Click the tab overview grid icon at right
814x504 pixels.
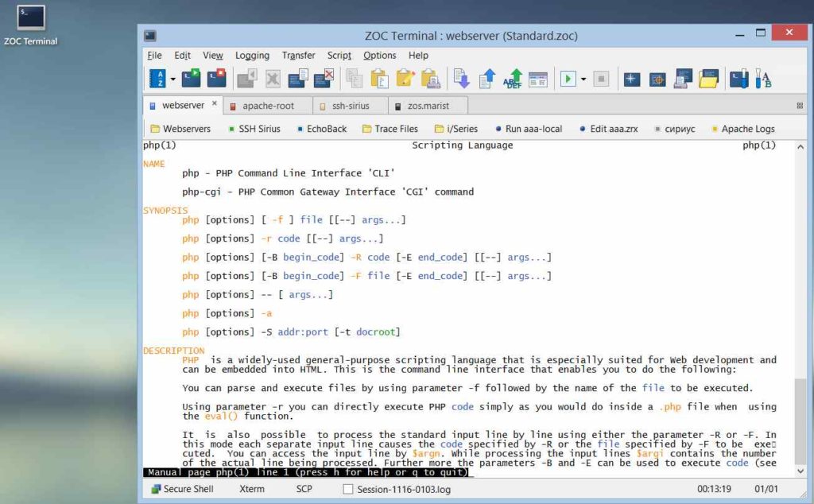(800, 106)
